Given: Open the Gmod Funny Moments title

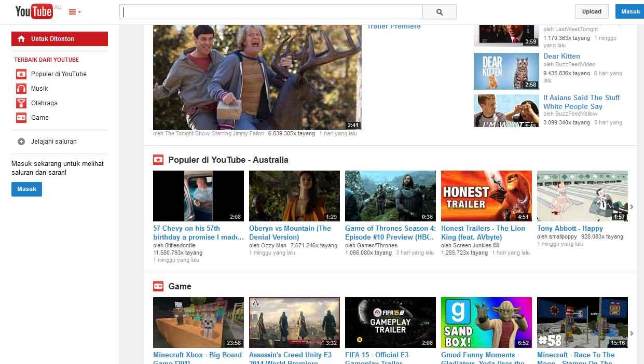Looking at the screenshot, I should pyautogui.click(x=483, y=358).
